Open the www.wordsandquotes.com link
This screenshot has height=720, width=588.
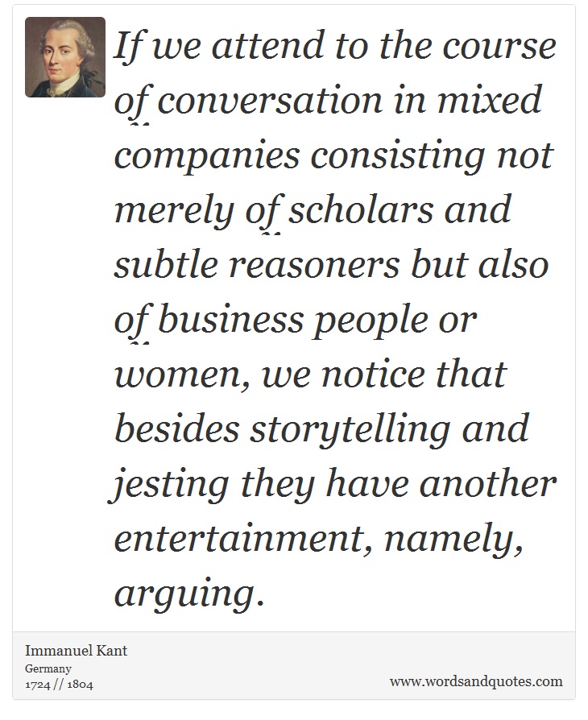(x=476, y=681)
